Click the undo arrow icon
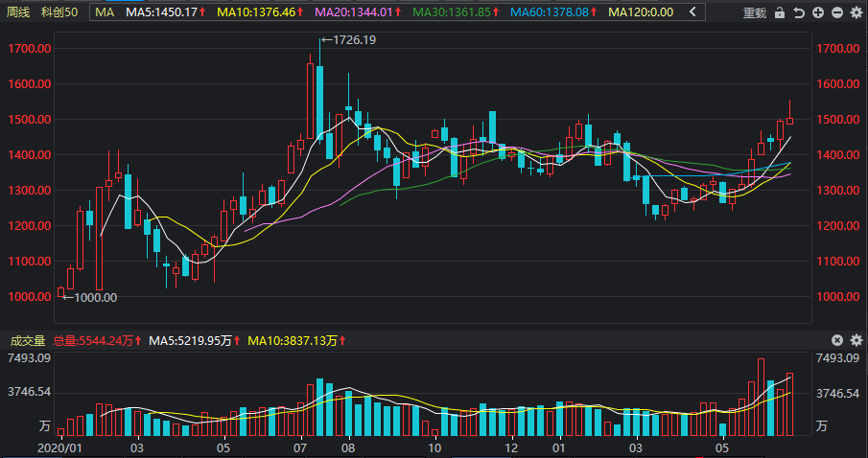Viewport: 868px width, 458px height. [x=799, y=12]
